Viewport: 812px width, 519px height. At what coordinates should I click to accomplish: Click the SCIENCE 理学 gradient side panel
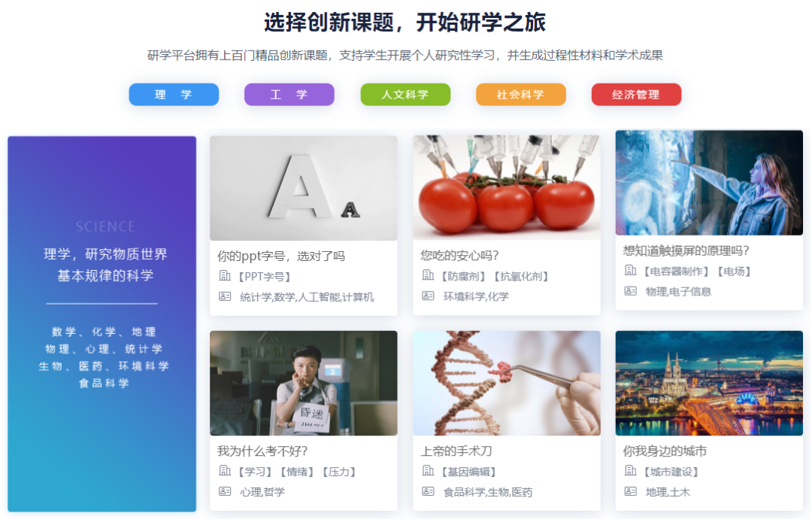[x=102, y=323]
